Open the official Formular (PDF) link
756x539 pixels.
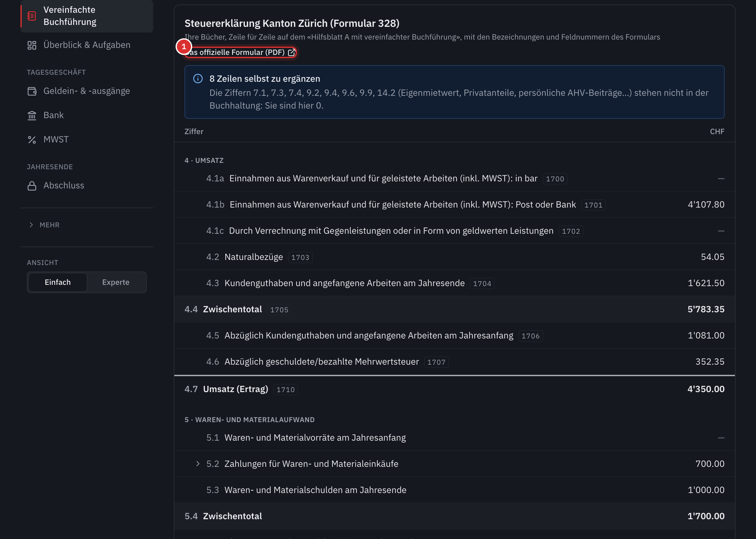tap(240, 52)
